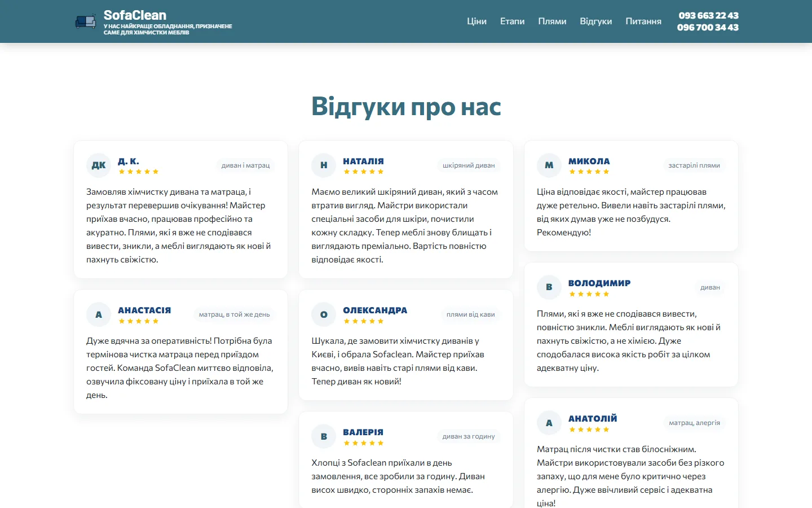Viewport: 812px width, 508px height.
Task: Click the reviewer name 'ВОЛОДИМИР'
Action: (x=599, y=283)
